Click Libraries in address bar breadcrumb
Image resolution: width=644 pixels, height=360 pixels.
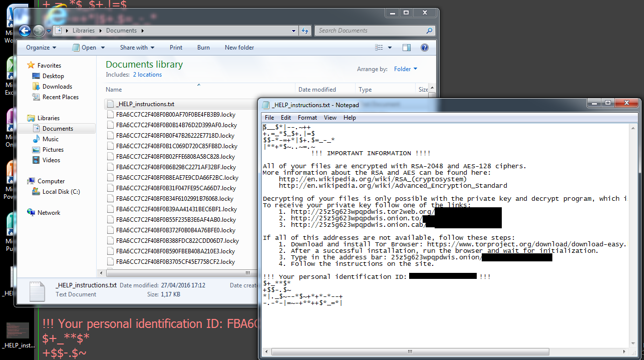click(83, 31)
